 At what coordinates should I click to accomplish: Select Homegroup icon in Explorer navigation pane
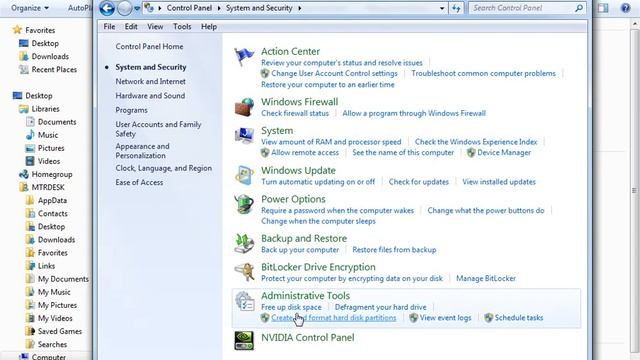click(x=24, y=174)
